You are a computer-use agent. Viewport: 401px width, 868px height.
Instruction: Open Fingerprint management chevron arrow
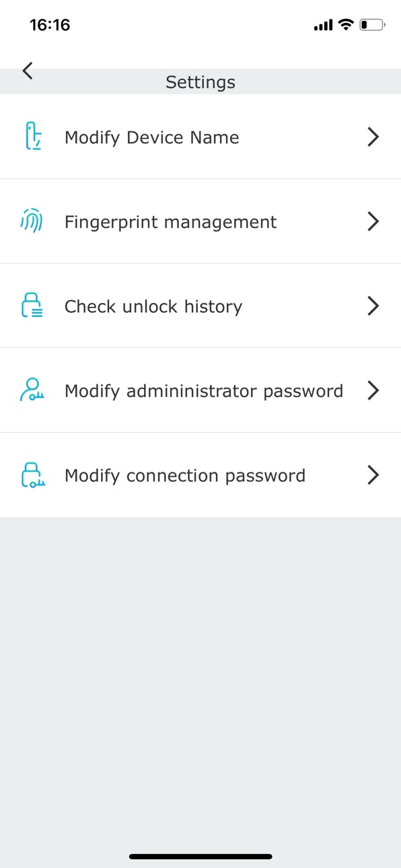tap(373, 221)
